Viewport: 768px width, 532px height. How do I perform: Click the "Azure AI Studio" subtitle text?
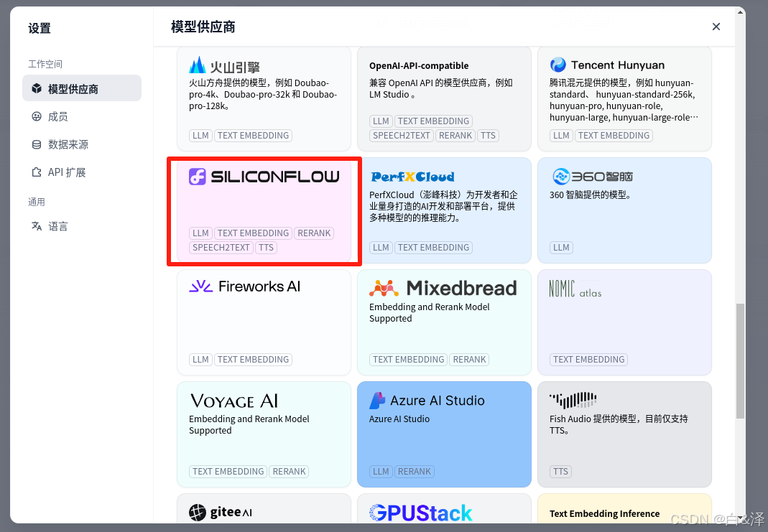point(399,419)
